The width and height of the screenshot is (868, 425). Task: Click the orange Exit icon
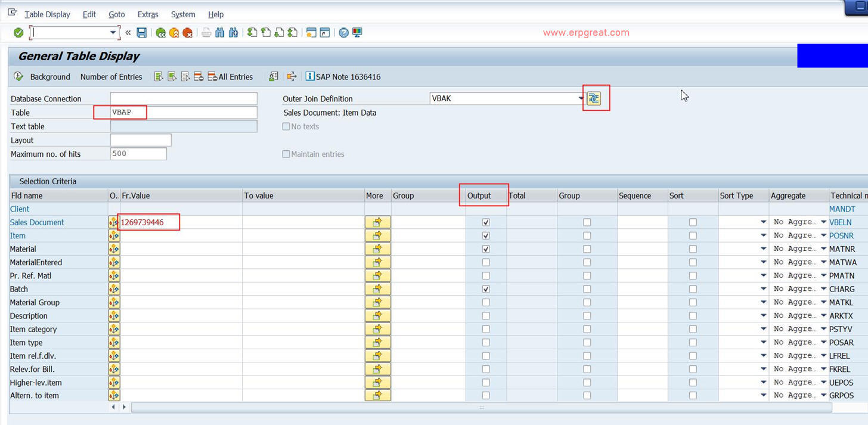[x=174, y=33]
